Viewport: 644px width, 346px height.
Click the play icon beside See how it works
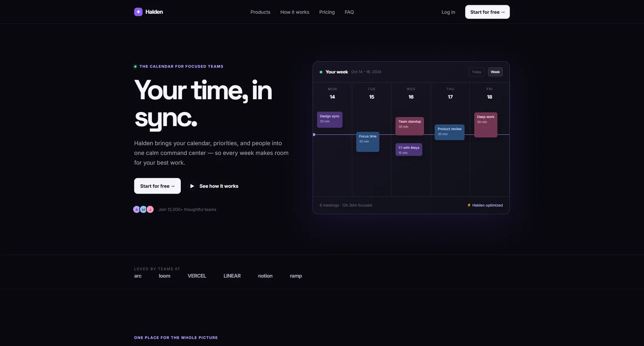(192, 186)
